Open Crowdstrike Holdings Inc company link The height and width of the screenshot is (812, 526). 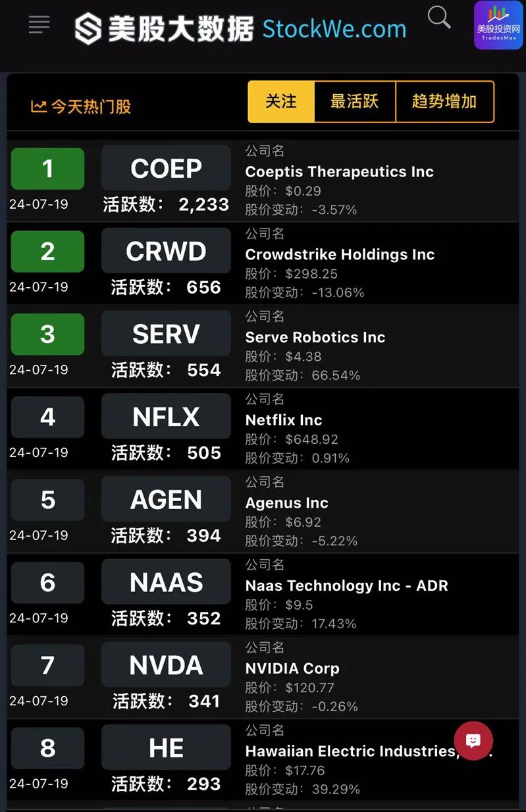point(340,254)
